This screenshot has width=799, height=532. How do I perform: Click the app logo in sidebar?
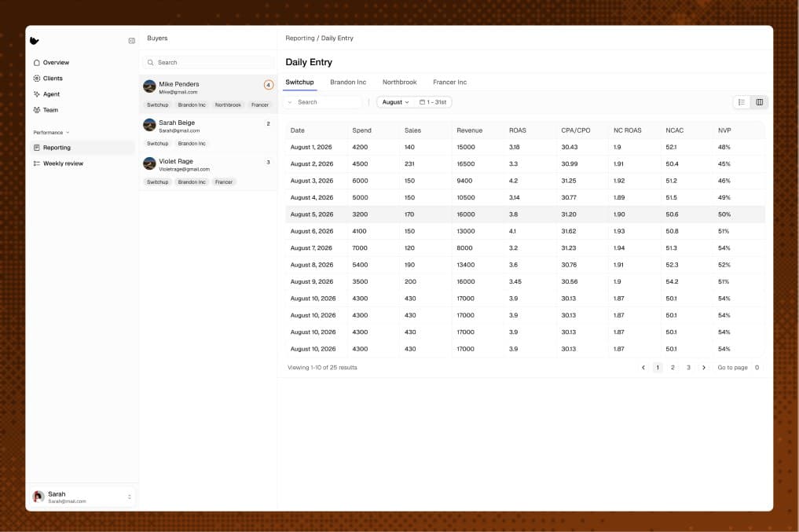point(34,41)
